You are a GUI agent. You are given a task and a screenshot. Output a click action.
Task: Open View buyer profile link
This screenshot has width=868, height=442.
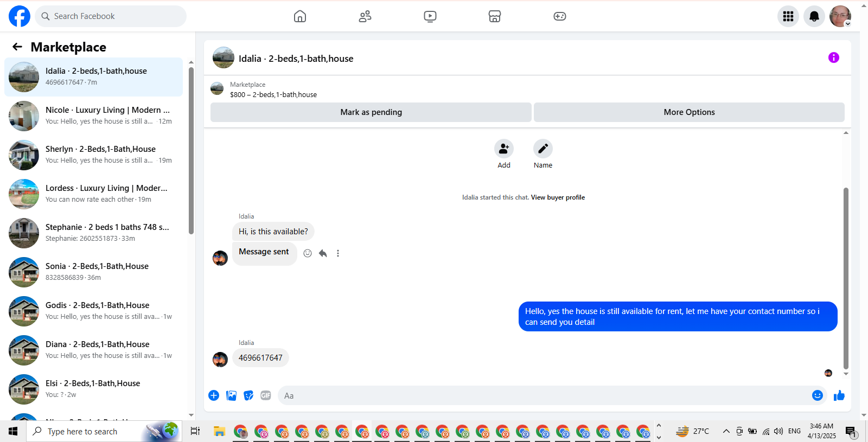pyautogui.click(x=558, y=197)
